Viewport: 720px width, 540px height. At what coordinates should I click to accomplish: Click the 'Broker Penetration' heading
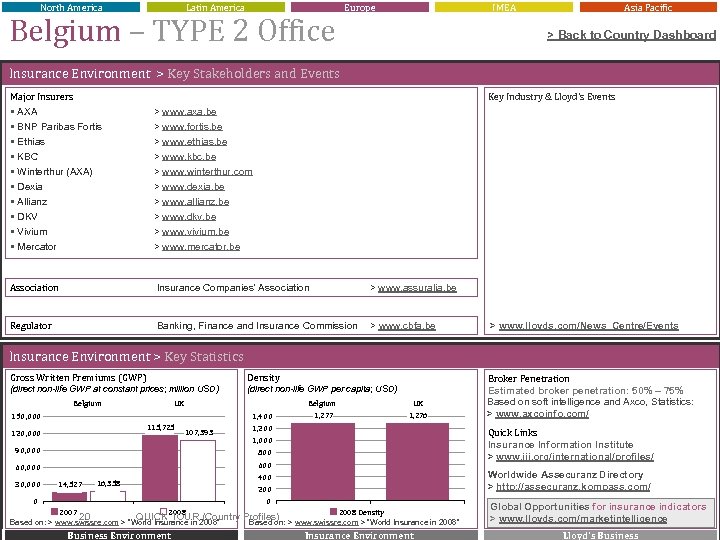point(529,379)
